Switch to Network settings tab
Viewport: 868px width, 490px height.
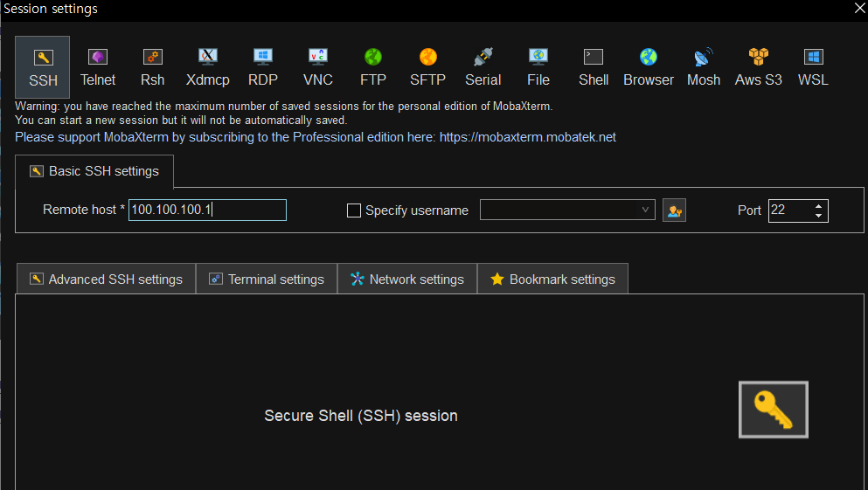(x=406, y=280)
